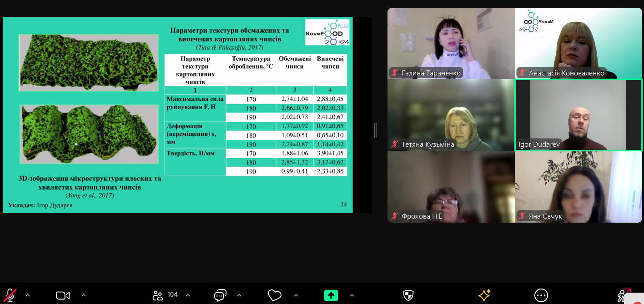Click the shared slide texture parameters table
Screen dimensions: 644x304
(256, 115)
